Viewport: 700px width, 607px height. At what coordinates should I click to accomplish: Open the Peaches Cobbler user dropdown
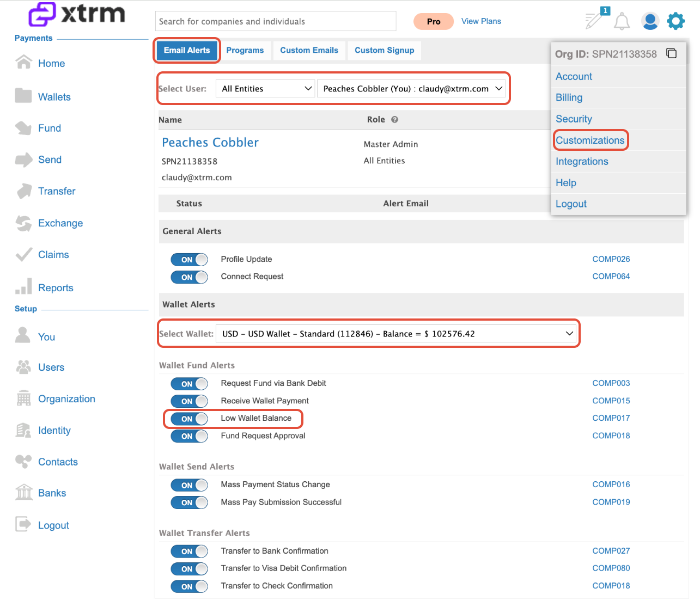[411, 88]
